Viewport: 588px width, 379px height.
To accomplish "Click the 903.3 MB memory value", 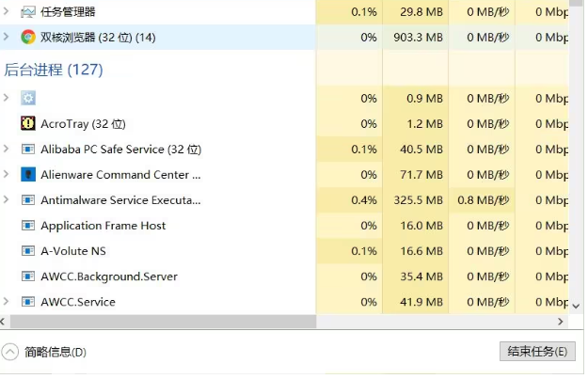I will pos(418,37).
